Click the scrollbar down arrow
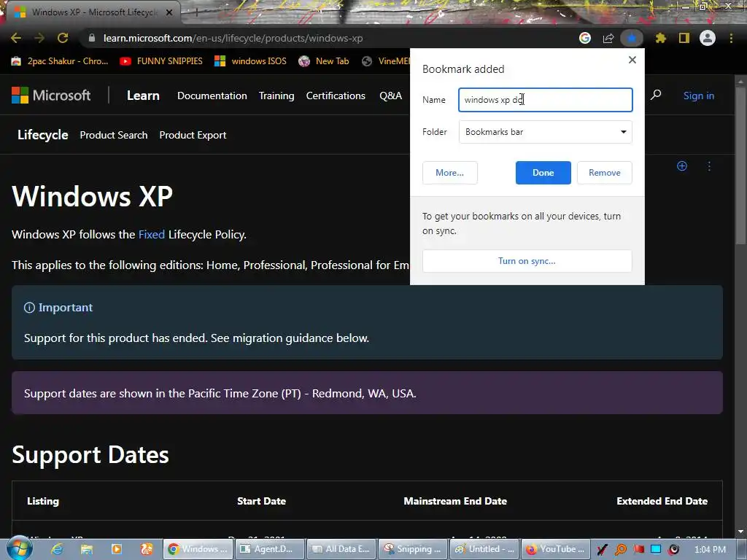 pyautogui.click(x=740, y=532)
